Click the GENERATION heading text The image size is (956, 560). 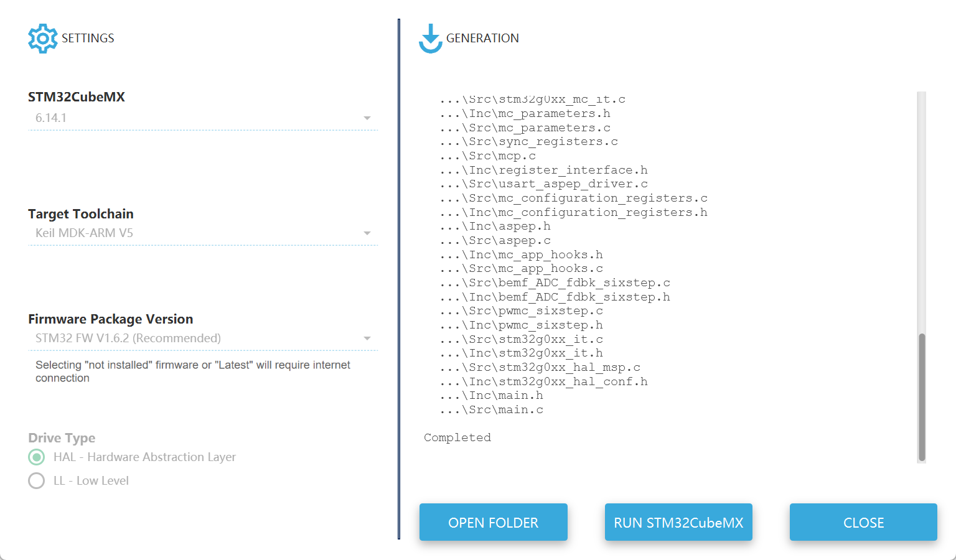click(482, 39)
